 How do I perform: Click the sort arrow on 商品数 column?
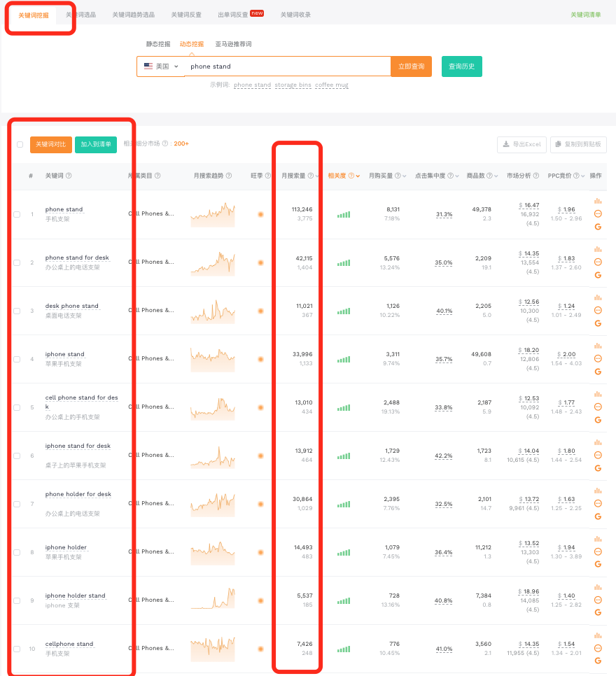pos(496,176)
